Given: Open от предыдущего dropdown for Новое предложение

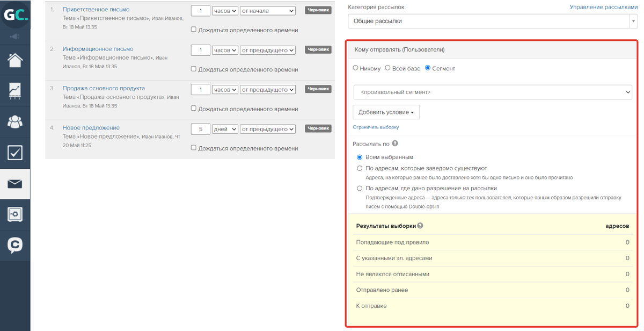Looking at the screenshot, I should (268, 129).
